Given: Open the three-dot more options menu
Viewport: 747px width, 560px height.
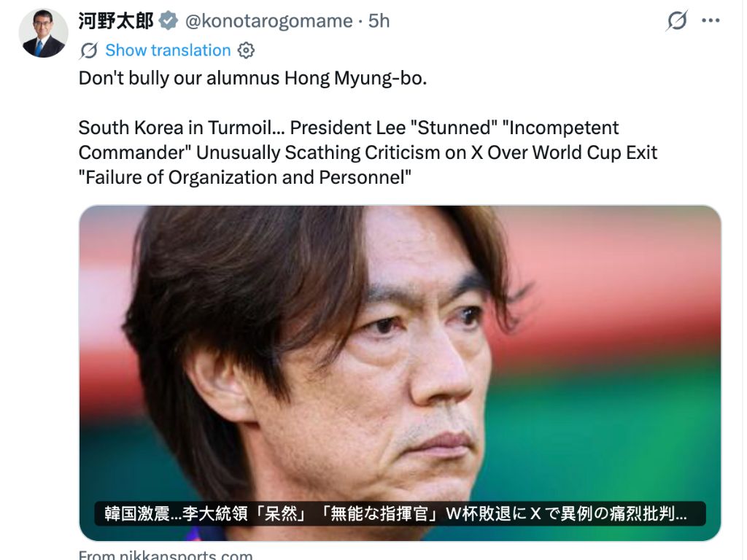Looking at the screenshot, I should pyautogui.click(x=711, y=20).
